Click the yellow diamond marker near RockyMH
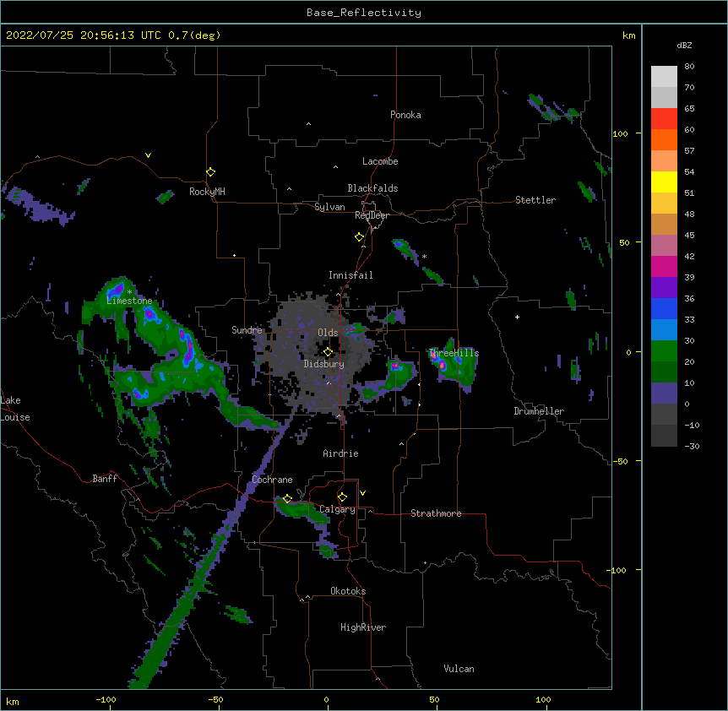This screenshot has height=711, width=728. 210,172
